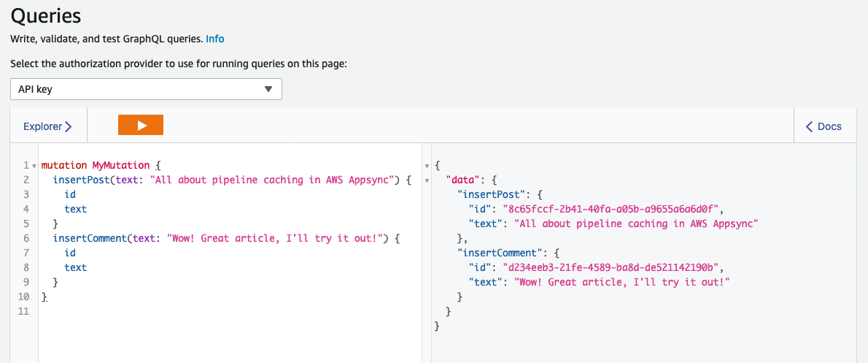This screenshot has height=363, width=868.
Task: Click result text "All about pipeline caching in AWS Appsync"
Action: 636,223
